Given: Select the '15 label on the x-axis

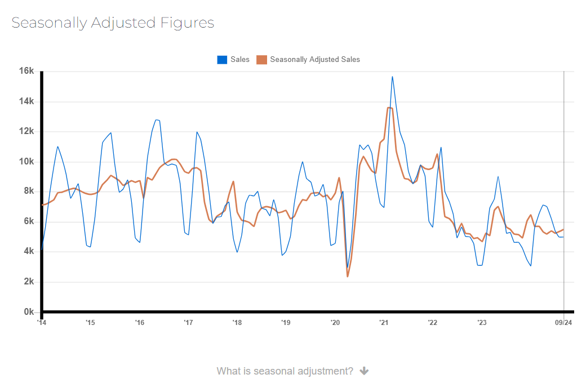Looking at the screenshot, I should point(90,323).
